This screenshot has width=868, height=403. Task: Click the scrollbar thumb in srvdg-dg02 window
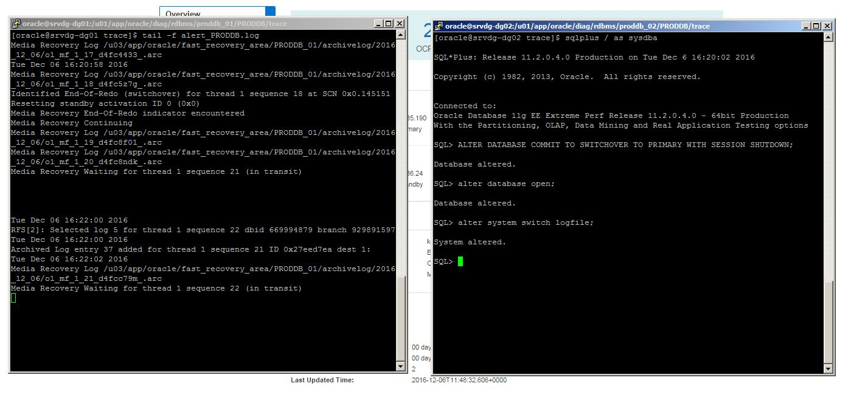pyautogui.click(x=828, y=321)
